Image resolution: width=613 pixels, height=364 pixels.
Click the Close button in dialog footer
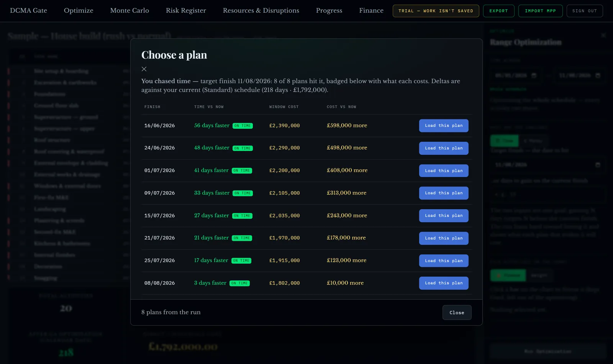click(x=457, y=313)
